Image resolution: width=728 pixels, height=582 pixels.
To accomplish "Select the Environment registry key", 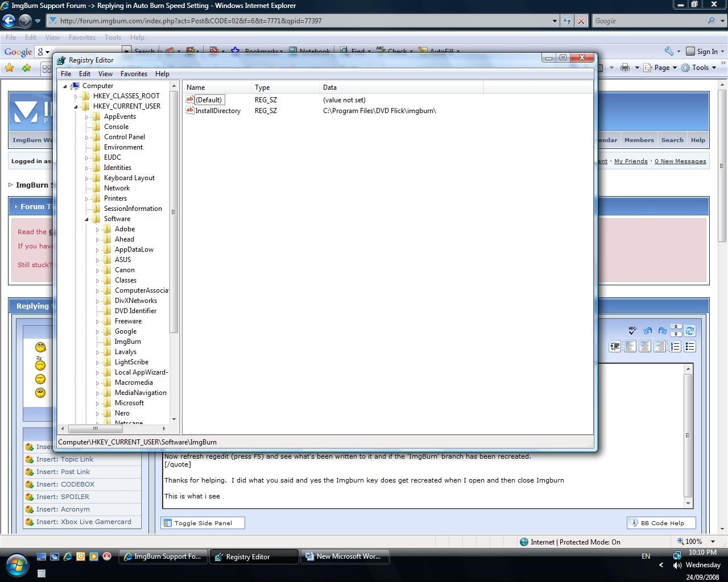I will point(123,147).
